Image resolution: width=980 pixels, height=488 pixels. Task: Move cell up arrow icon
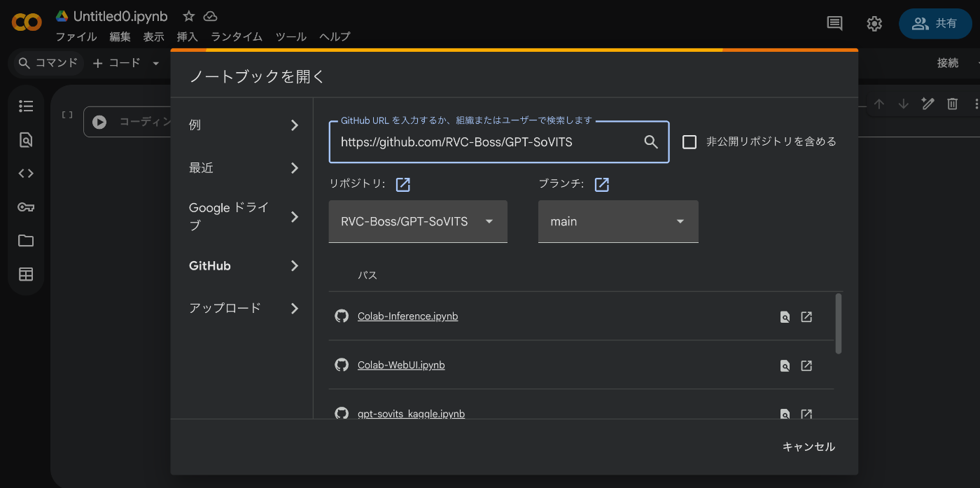[879, 104]
